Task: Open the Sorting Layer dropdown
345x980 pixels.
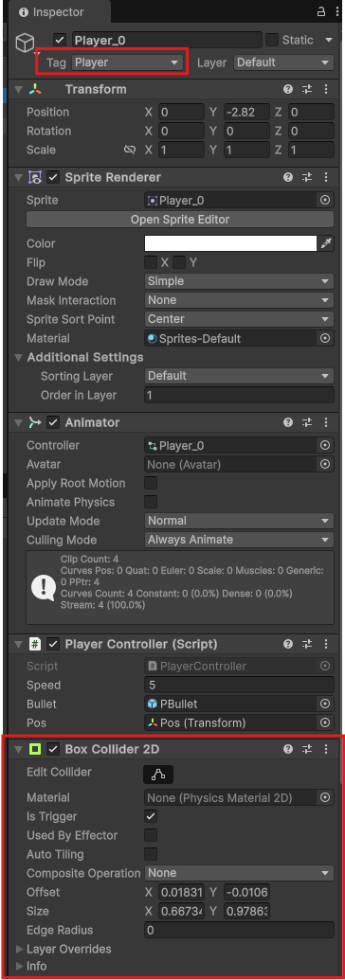Action: pyautogui.click(x=239, y=376)
